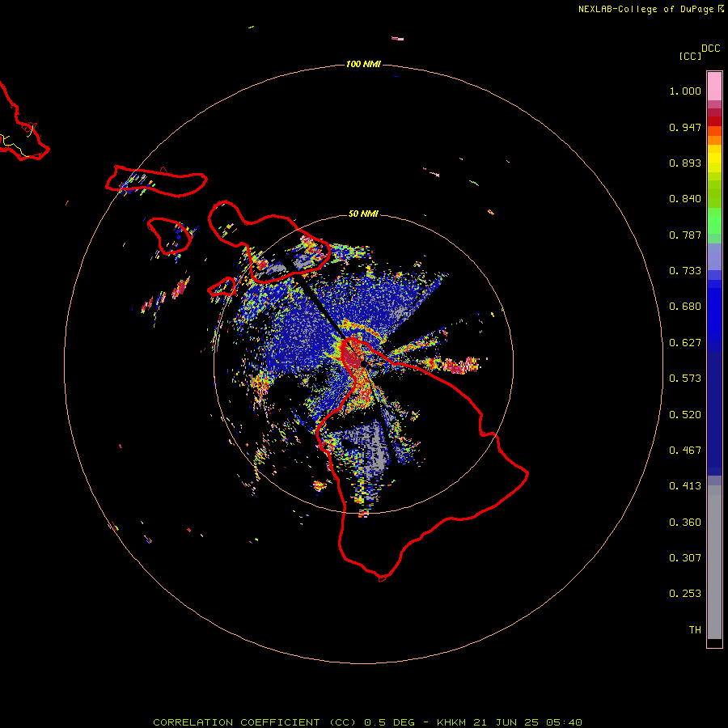Click the 0.520 color scale value
The height and width of the screenshot is (728, 728).
[x=685, y=415]
